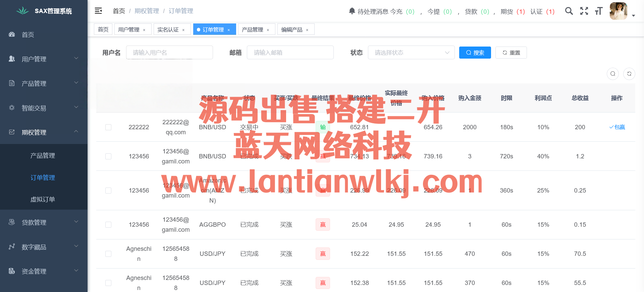Expand the 用户管理 sidebar menu

coord(44,59)
